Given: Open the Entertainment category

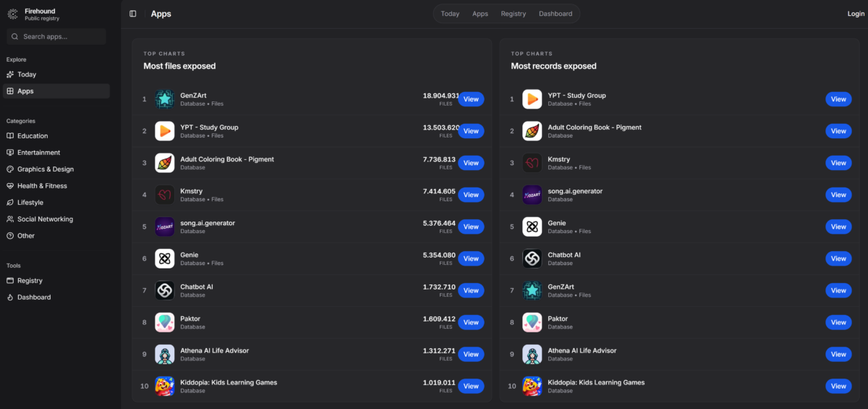Looking at the screenshot, I should pyautogui.click(x=38, y=153).
